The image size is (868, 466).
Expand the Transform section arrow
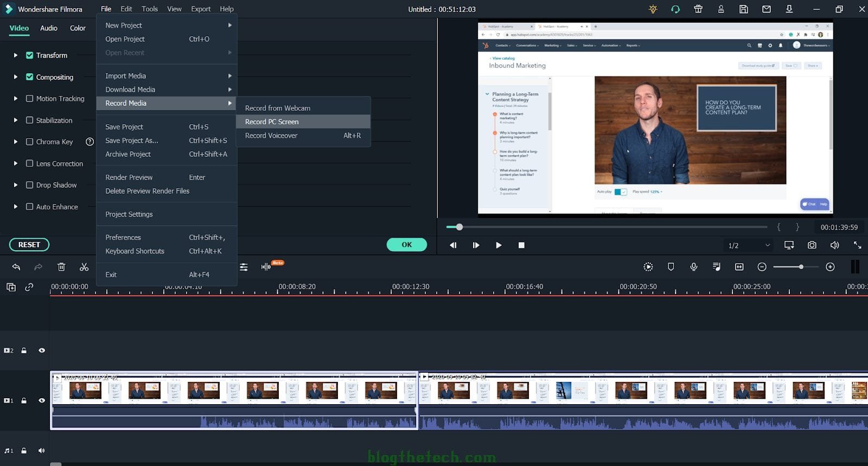click(x=15, y=55)
